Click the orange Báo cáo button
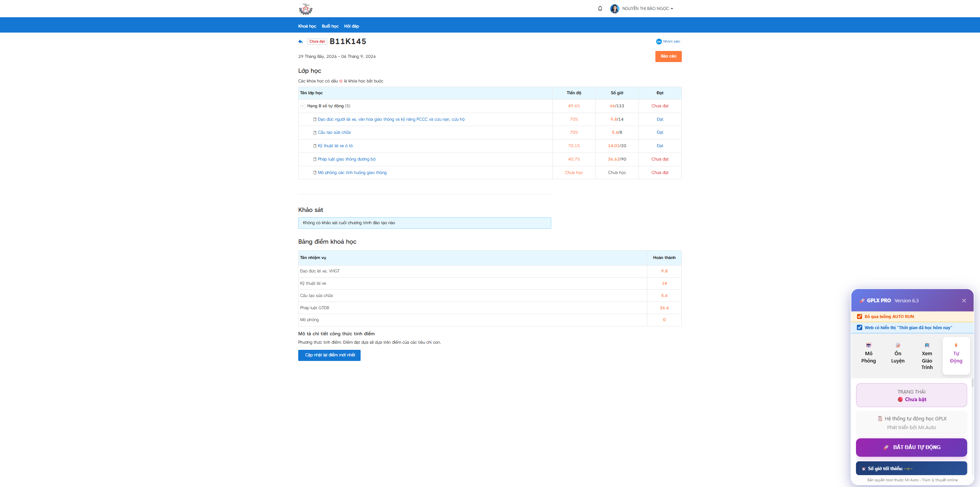 pyautogui.click(x=668, y=56)
